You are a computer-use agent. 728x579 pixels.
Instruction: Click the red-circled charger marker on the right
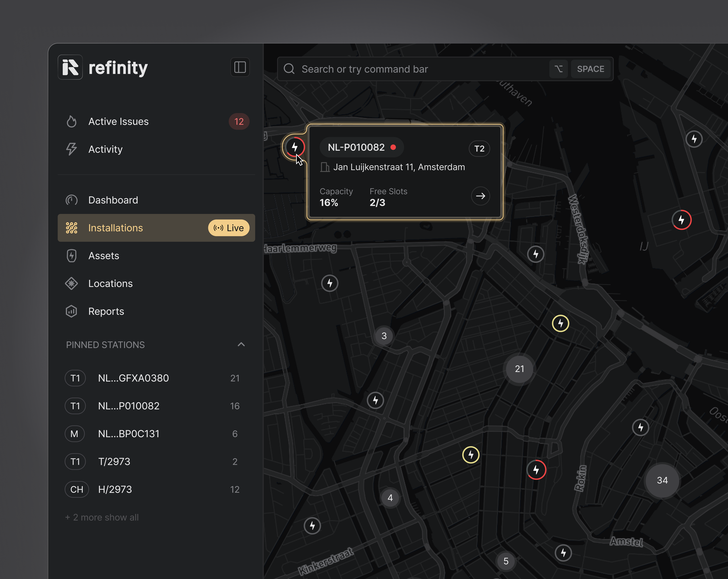click(x=682, y=220)
